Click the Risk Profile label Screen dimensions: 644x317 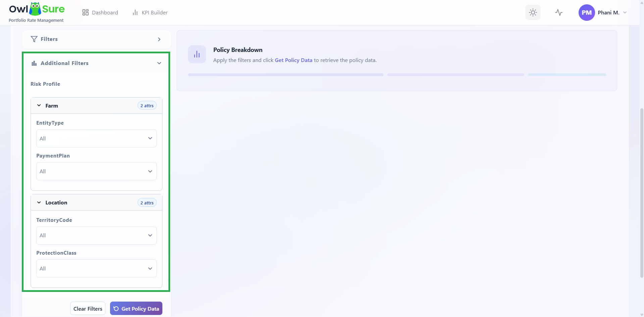tap(45, 84)
